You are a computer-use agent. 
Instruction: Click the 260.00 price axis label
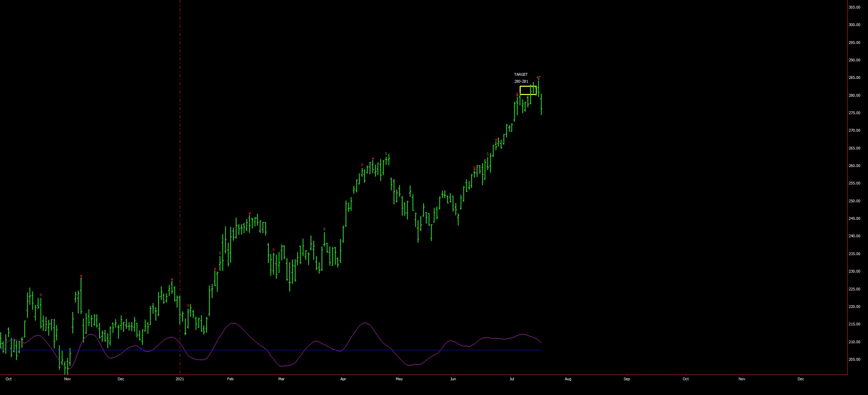tap(854, 166)
